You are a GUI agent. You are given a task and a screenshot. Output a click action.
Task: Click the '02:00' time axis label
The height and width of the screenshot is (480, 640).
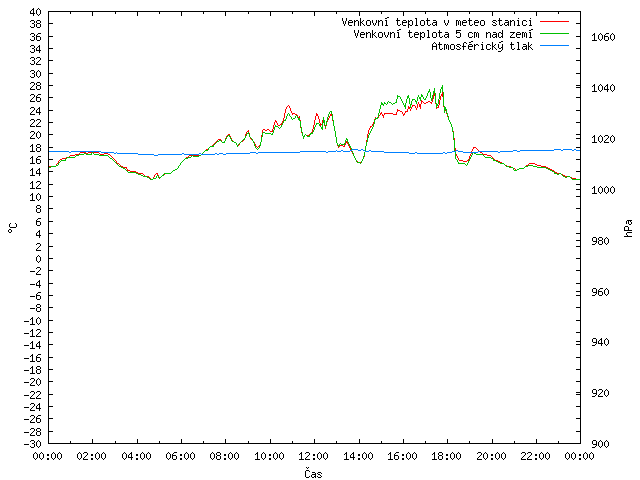pyautogui.click(x=92, y=456)
